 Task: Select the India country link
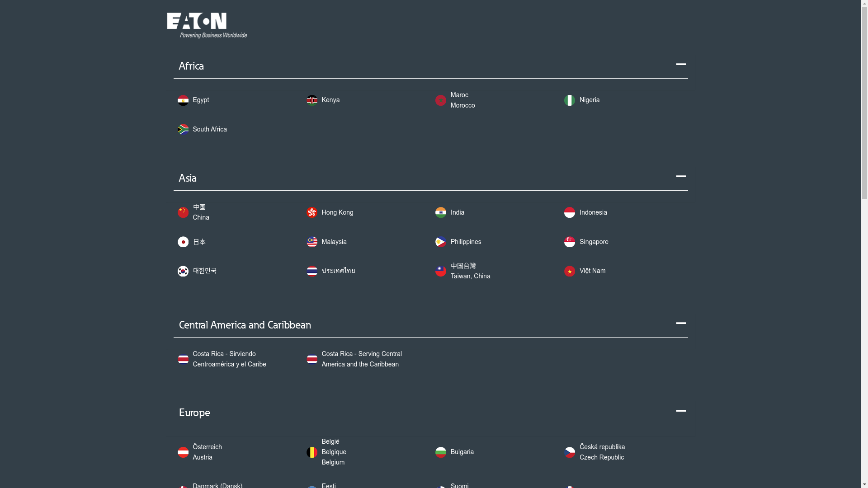point(457,212)
